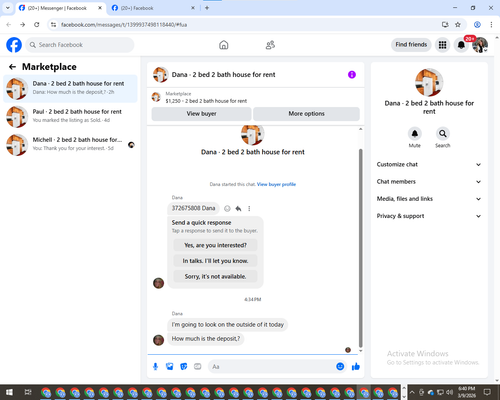Viewport: 500px width, 400px height.
Task: Open Dana's 2 bed 2 bath conversation
Action: 70,88
